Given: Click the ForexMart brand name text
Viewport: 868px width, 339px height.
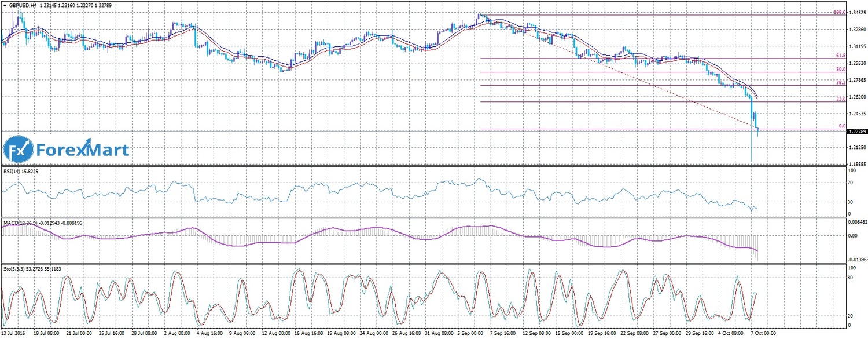Looking at the screenshot, I should (x=83, y=151).
